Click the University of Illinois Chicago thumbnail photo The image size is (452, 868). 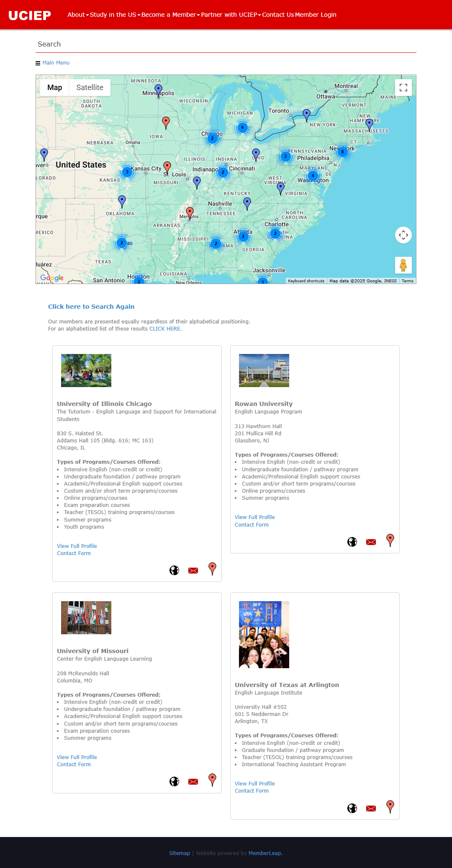point(86,370)
